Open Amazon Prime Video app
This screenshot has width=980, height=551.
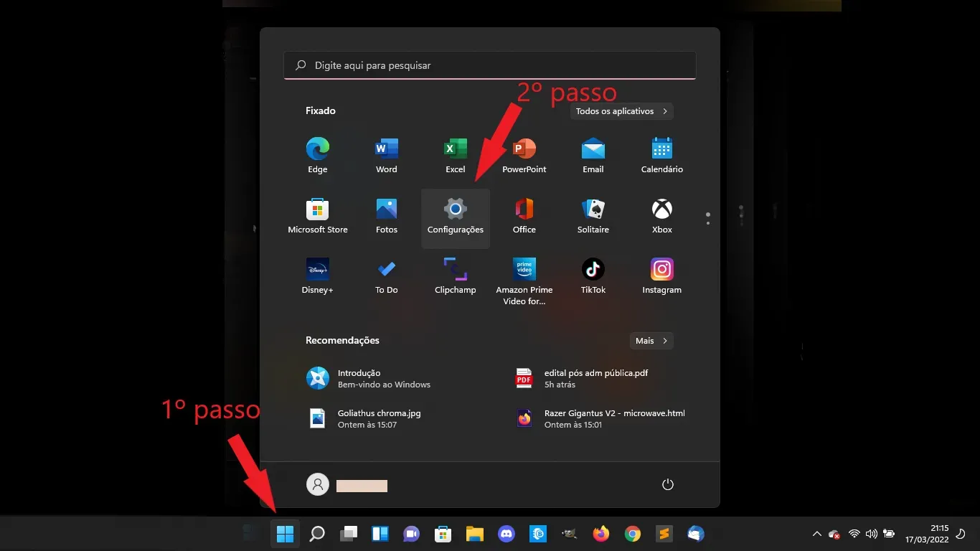524,280
